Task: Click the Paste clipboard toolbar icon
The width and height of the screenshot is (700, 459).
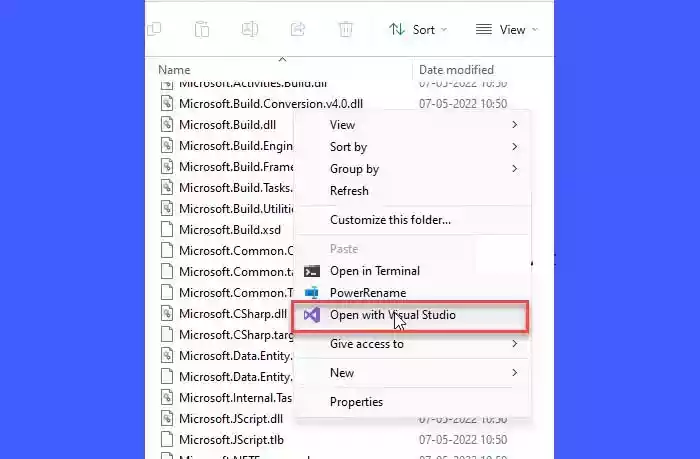Action: click(202, 30)
